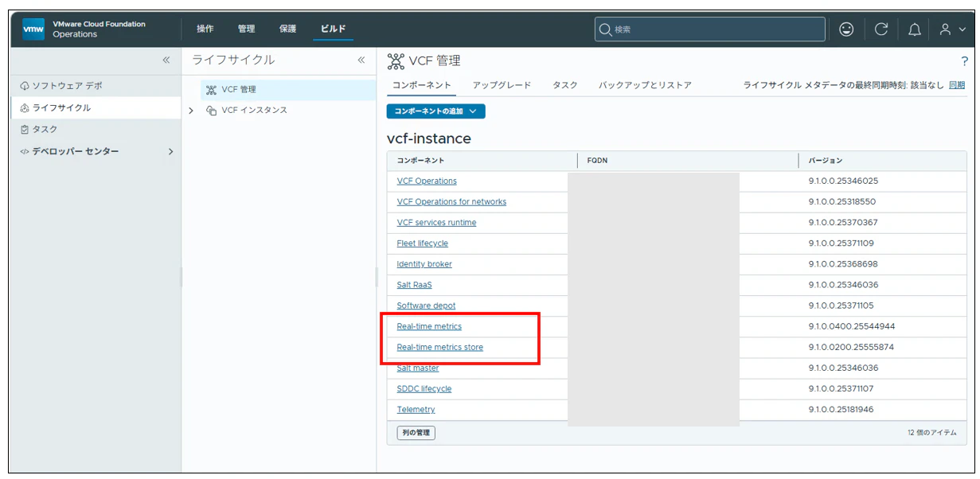Switch to the バックアップとリストア tab
The height and width of the screenshot is (479, 980).
(x=645, y=85)
